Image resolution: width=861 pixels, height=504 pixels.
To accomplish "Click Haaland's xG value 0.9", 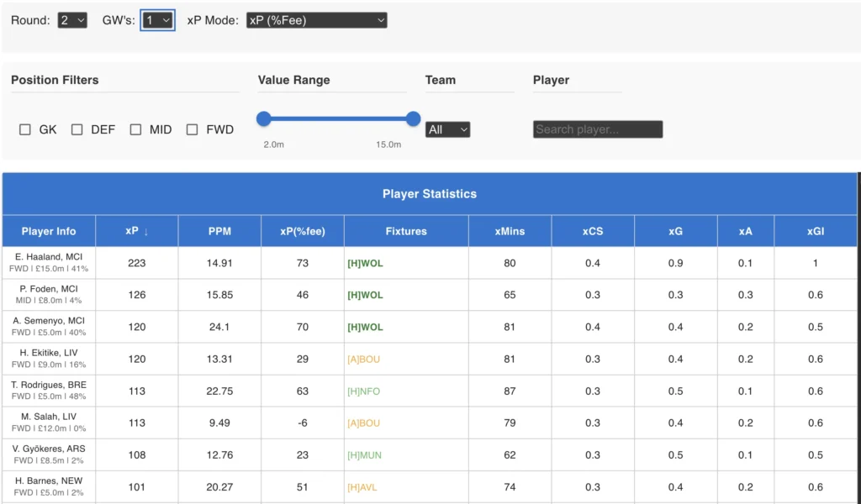I will 676,263.
